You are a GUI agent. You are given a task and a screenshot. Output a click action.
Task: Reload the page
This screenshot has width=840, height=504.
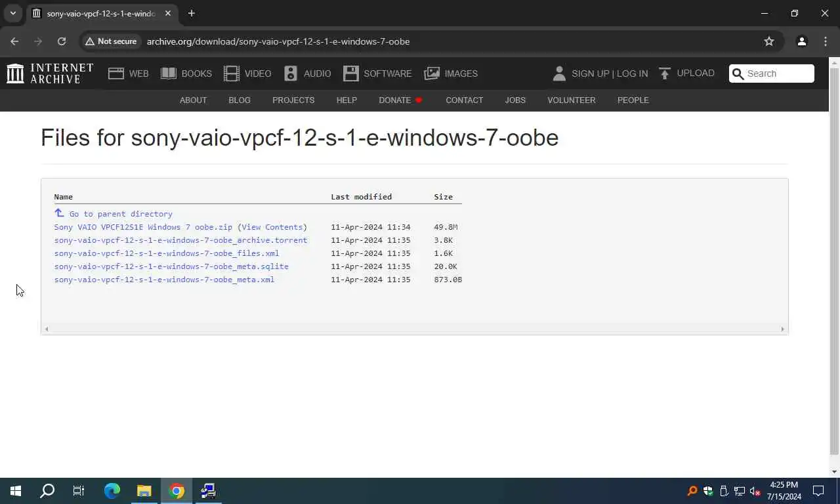pos(62,41)
